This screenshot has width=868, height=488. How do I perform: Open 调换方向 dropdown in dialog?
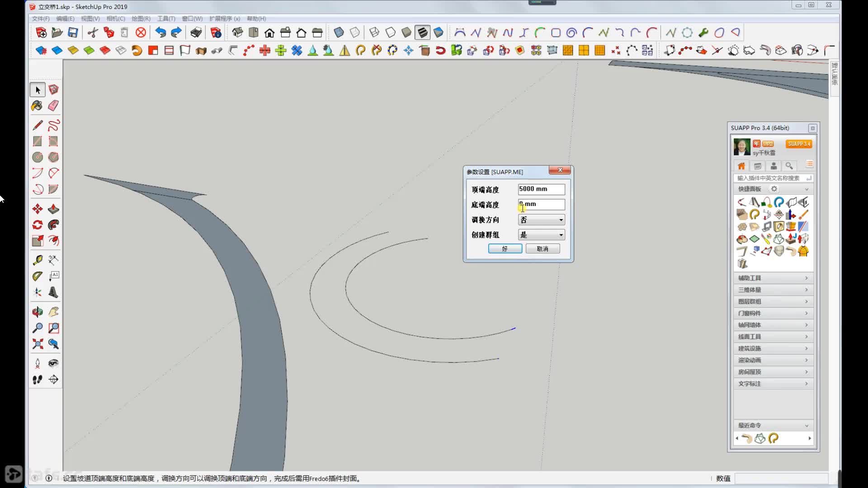[542, 220]
